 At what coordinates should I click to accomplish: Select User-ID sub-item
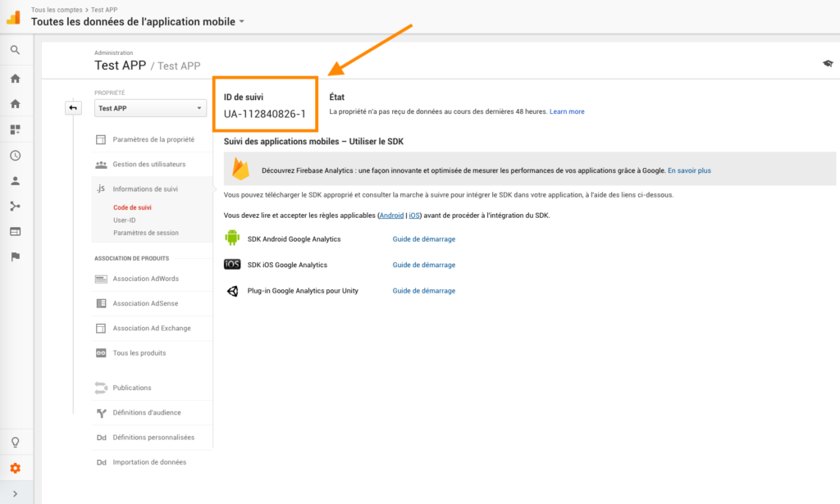click(x=125, y=220)
